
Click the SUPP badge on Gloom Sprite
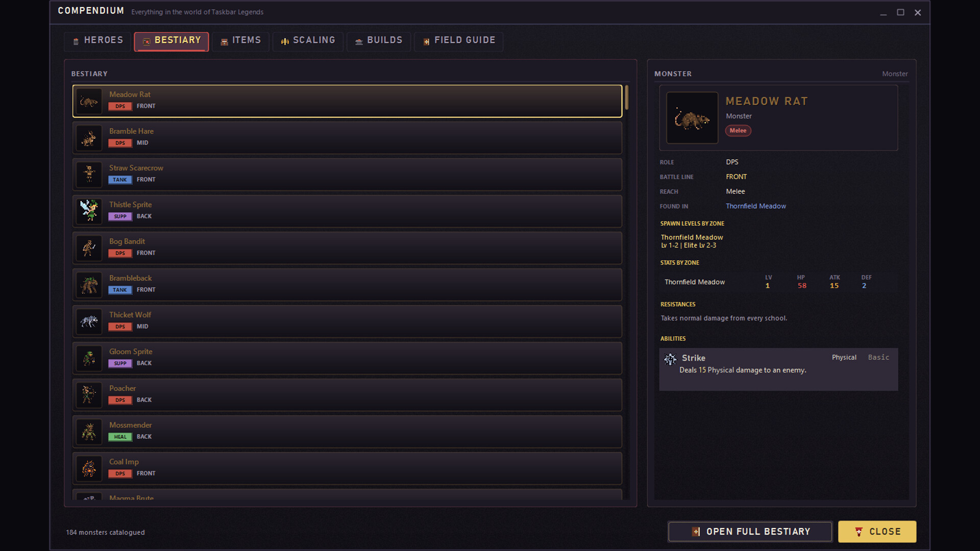point(120,363)
